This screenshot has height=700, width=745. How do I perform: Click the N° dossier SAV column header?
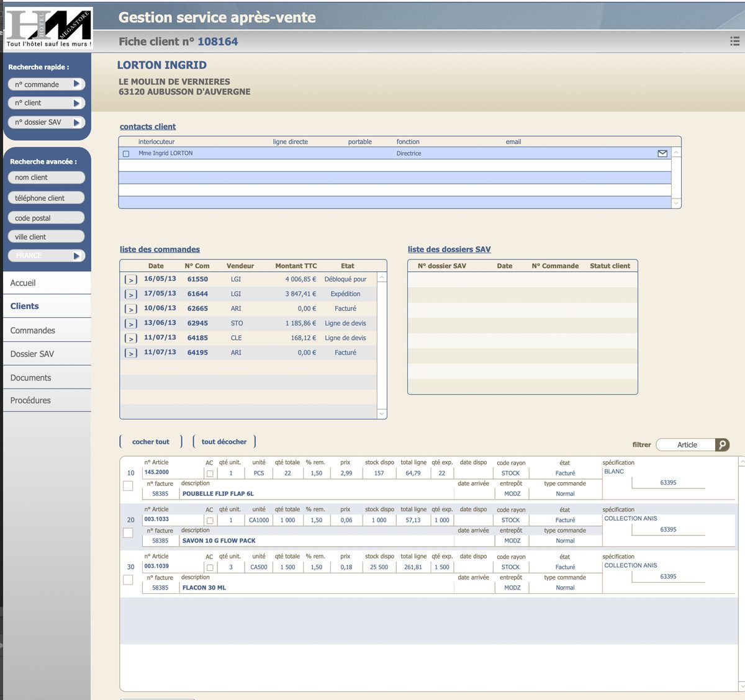[442, 266]
